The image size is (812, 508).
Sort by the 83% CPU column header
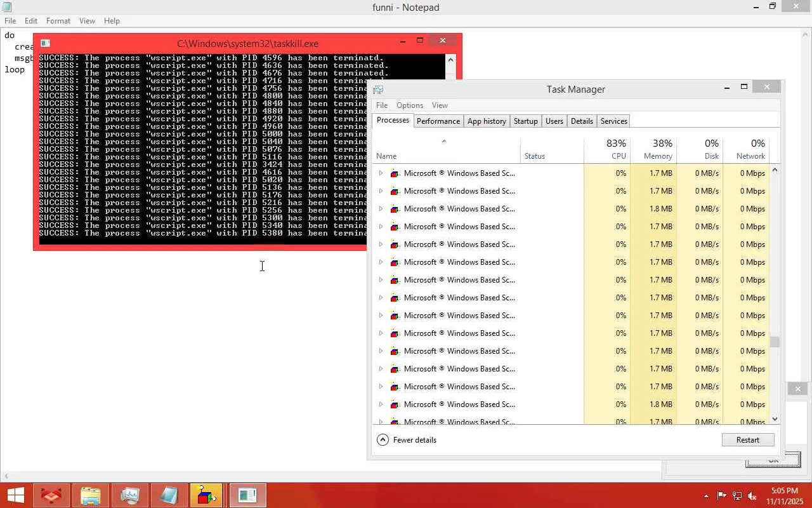click(607, 150)
